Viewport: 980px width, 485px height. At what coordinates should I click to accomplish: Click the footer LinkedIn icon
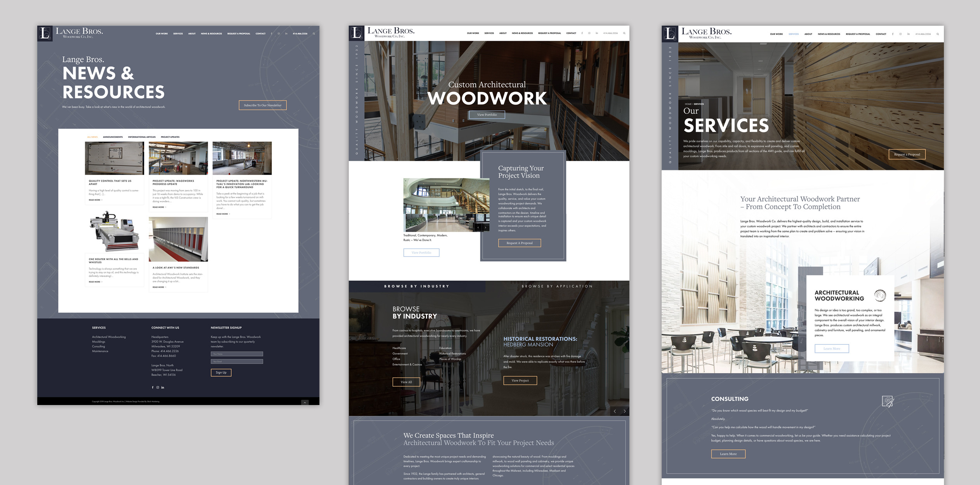coord(163,388)
